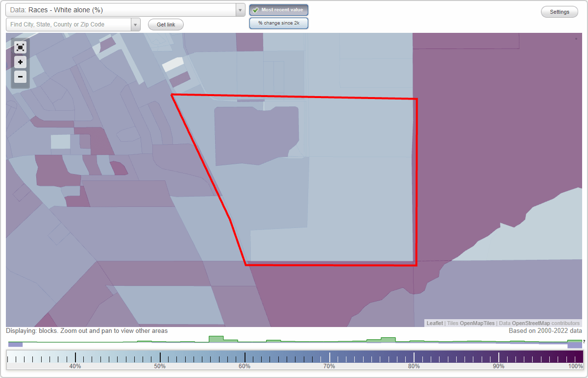Click the tall green histogram bar
The image size is (588, 378).
pos(216,339)
